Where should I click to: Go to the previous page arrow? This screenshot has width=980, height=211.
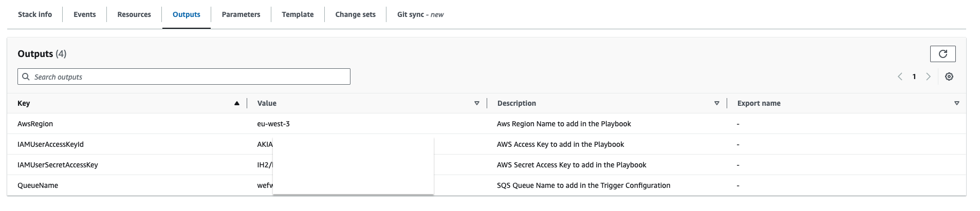tap(900, 76)
